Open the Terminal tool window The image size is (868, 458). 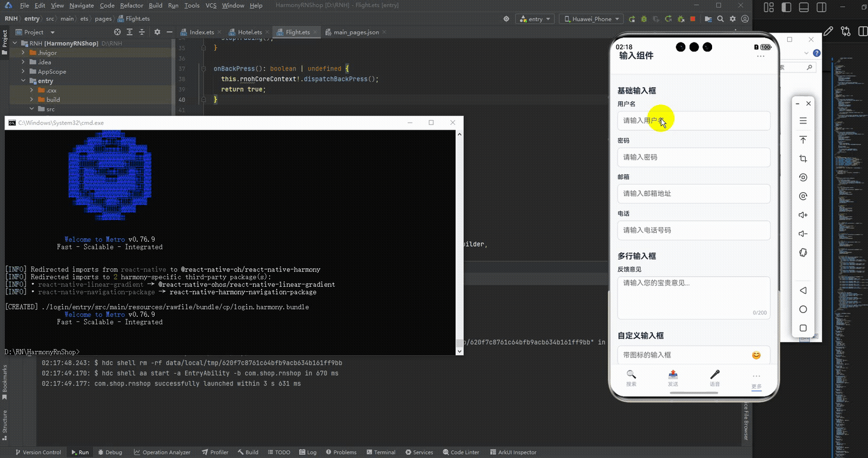point(380,452)
